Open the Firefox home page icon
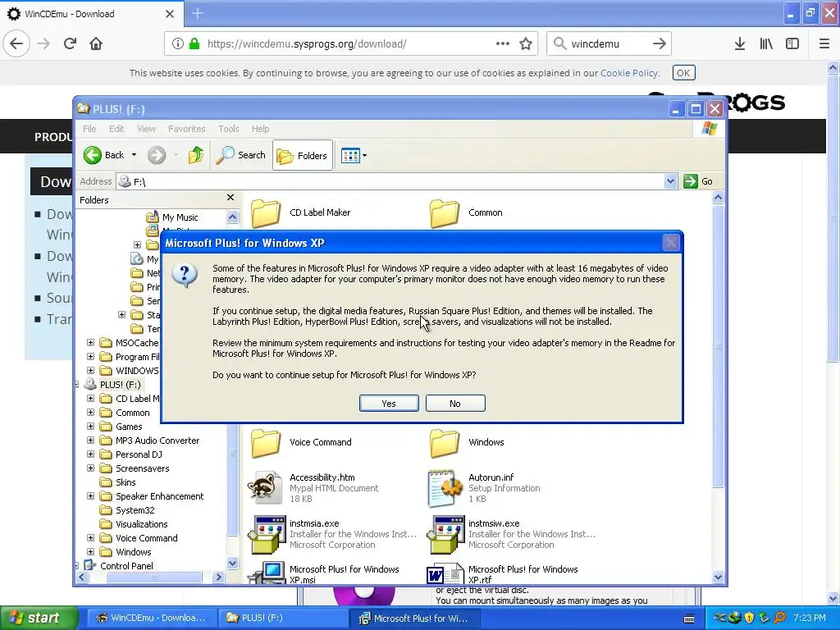Image resolution: width=840 pixels, height=630 pixels. (96, 43)
